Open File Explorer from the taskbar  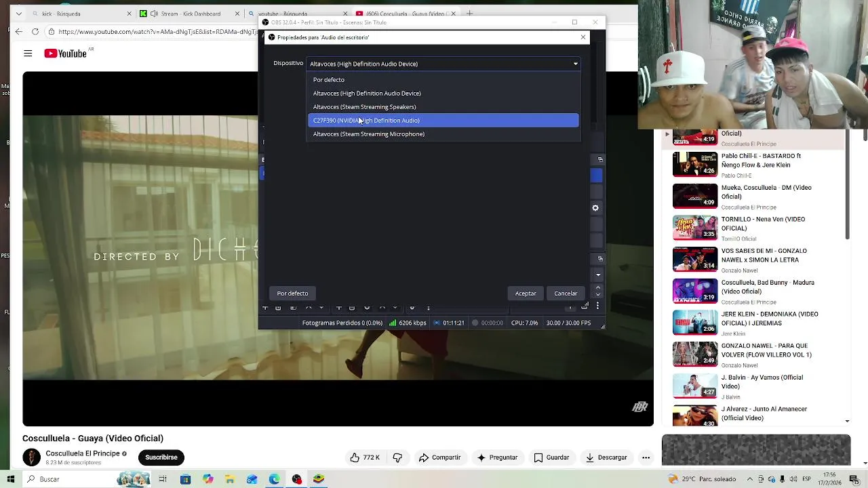click(230, 479)
